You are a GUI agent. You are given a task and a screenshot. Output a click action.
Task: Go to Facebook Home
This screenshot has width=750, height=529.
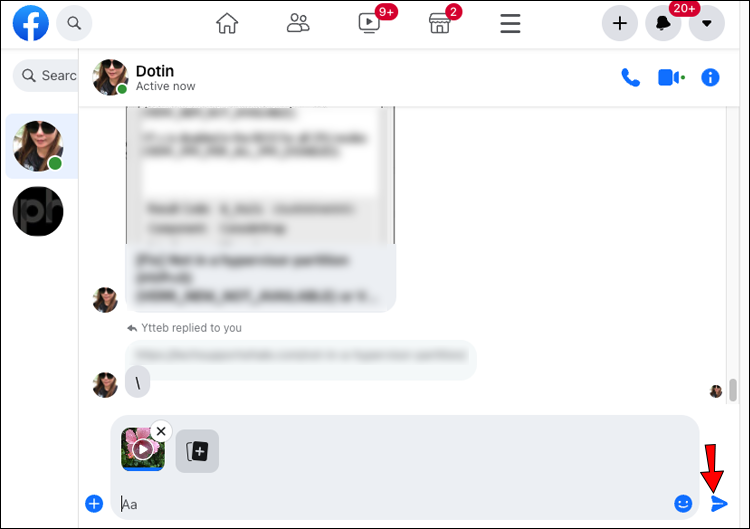[x=227, y=23]
